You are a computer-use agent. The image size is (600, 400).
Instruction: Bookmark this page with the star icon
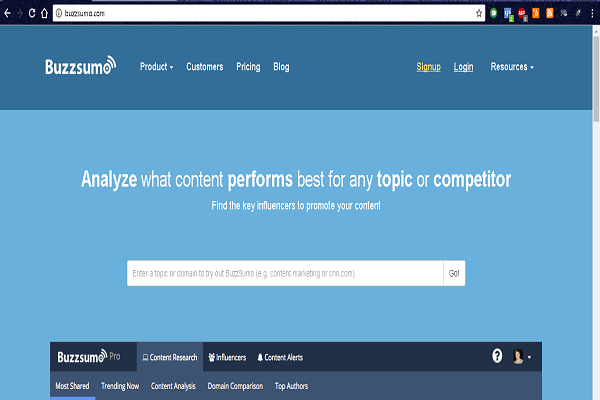479,13
